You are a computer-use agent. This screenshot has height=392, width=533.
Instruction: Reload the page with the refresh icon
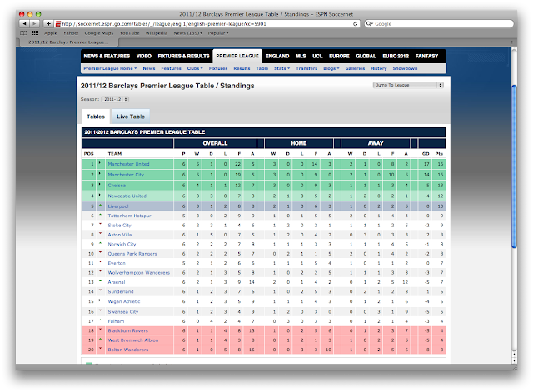coord(356,24)
